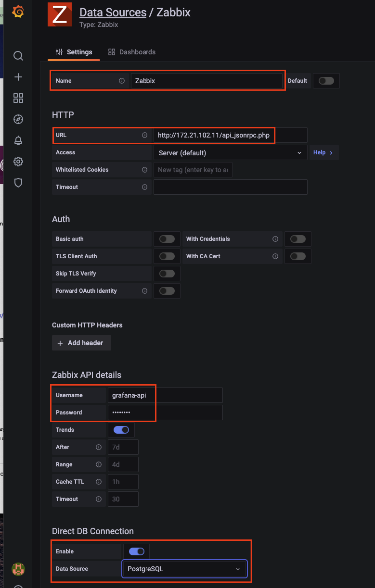Open Alerting bell icon

(x=18, y=140)
